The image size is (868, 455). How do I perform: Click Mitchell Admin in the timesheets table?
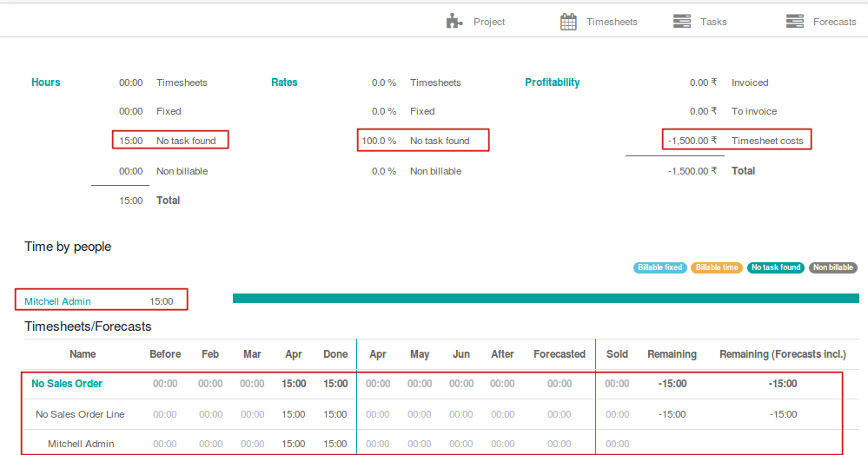click(81, 444)
